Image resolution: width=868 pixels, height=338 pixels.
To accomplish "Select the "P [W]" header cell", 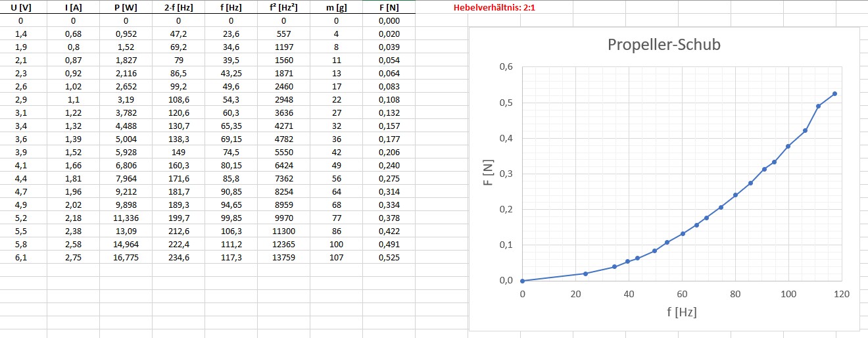I will pyautogui.click(x=126, y=8).
